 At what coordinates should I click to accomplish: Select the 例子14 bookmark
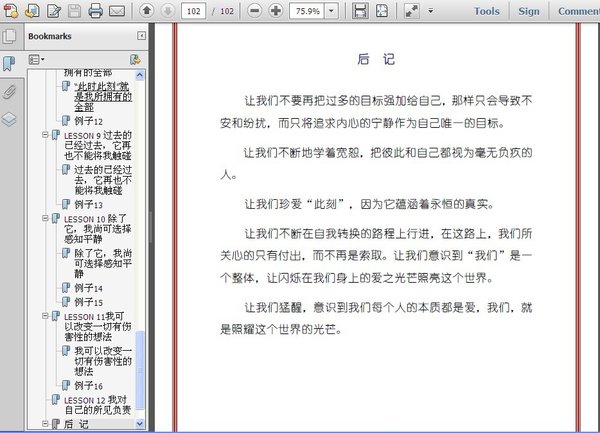pyautogui.click(x=88, y=288)
